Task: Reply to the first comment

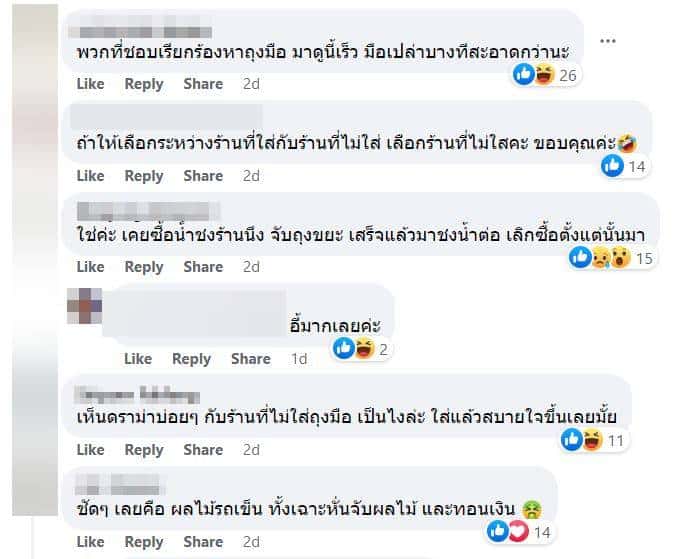Action: coord(144,84)
